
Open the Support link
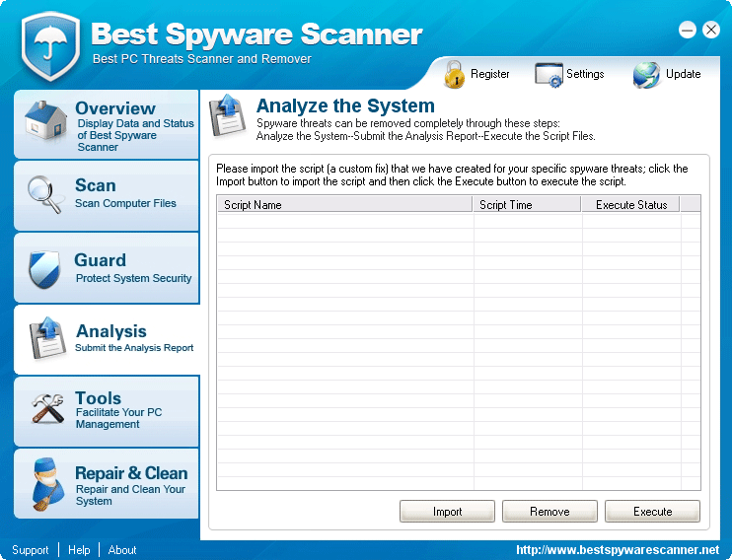click(31, 550)
